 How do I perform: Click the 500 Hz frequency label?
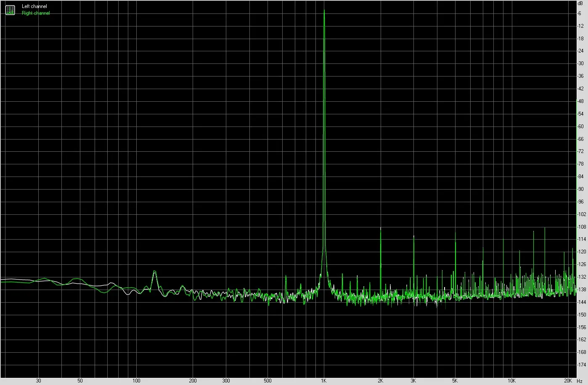click(x=268, y=381)
